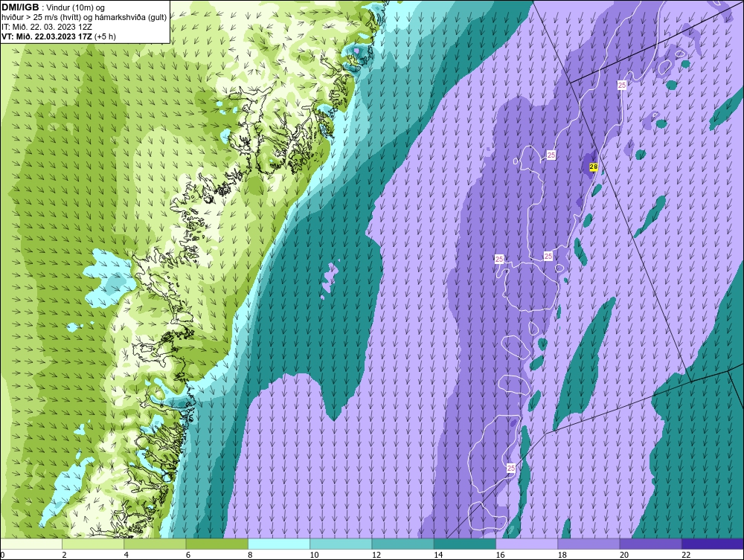This screenshot has width=744, height=560.
Task: Click the 'Vindur (10m) og' heading text
Action: point(77,8)
